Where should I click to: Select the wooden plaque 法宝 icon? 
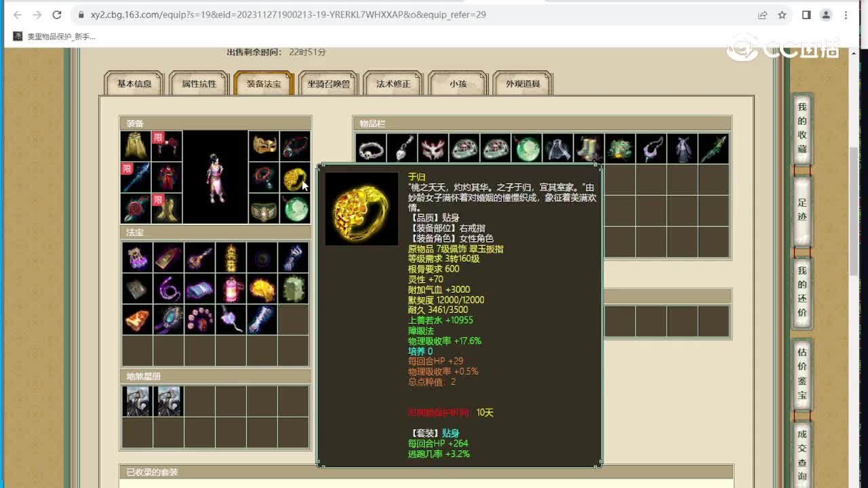pos(169,258)
